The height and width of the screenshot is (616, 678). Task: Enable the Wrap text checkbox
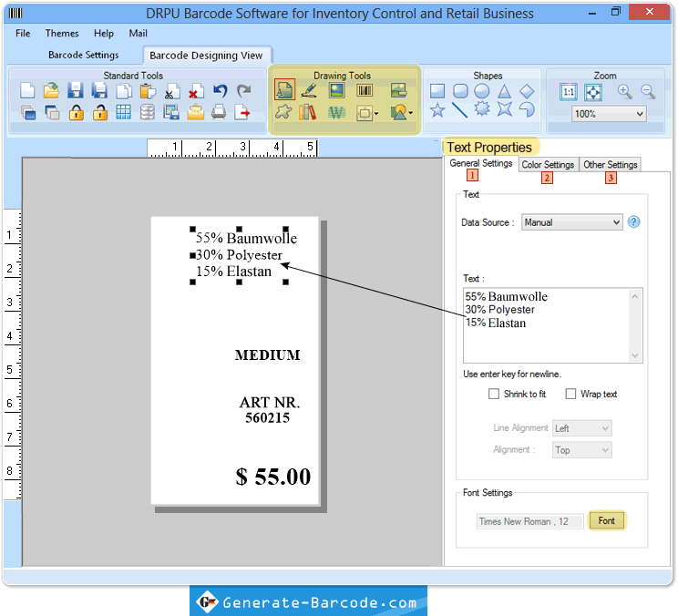[570, 394]
